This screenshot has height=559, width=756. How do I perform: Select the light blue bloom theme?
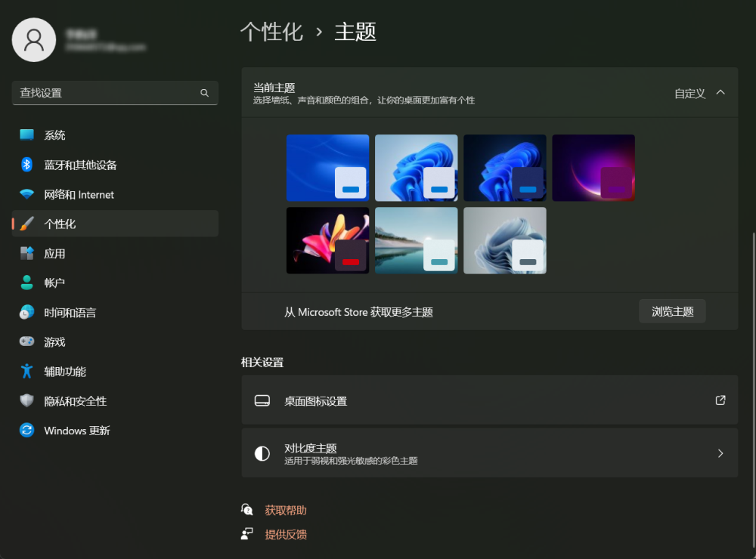click(x=417, y=168)
